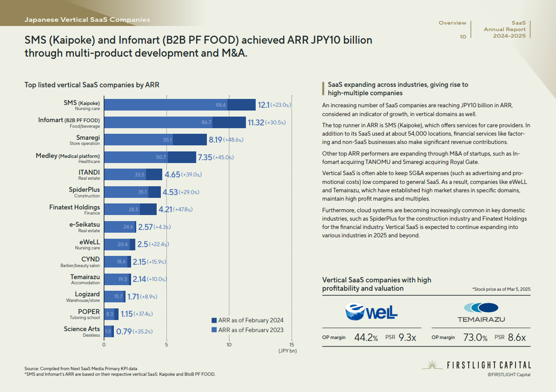Select the Finatext Holdings row label
The height and width of the screenshot is (392, 556).
pyautogui.click(x=74, y=209)
